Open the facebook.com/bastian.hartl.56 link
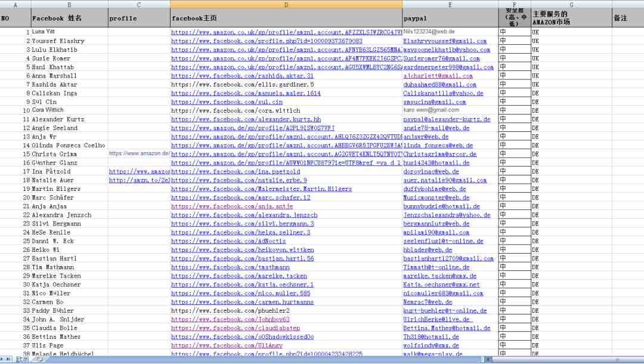The image size is (644, 364). 242,258
